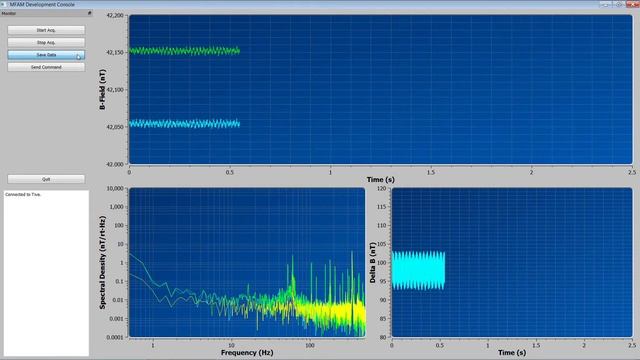This screenshot has height=360, width=640.
Task: Click the MFAM window title bar icon
Action: click(4, 4)
